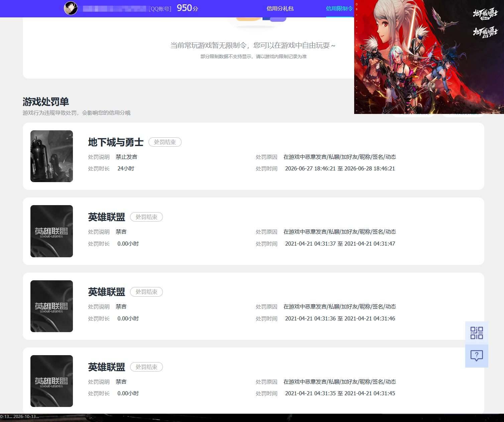Click the 游戏行为违规导致处罚 subtitle text
504x422 pixels.
[x=77, y=113]
